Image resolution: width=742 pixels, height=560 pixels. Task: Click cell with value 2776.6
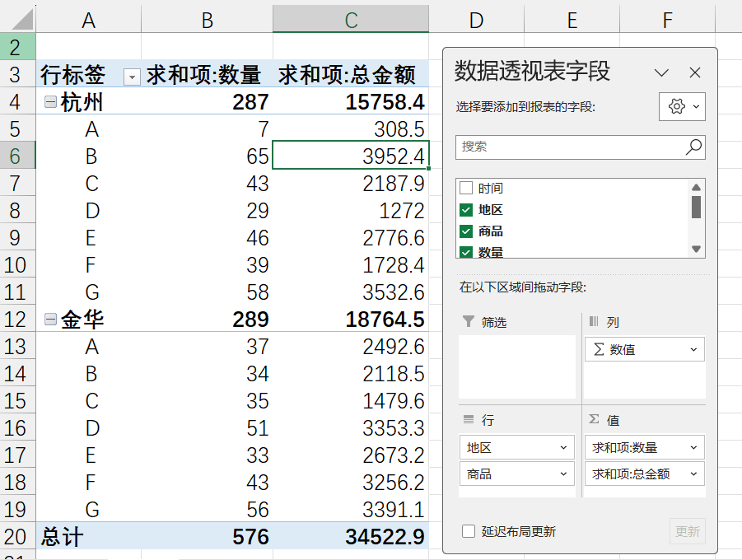pyautogui.click(x=351, y=238)
